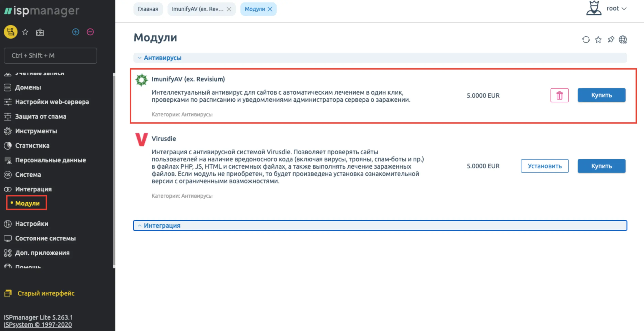Viewport: 644px width, 331px height.
Task: Switch to ImunifyAV (ex. Rev… tab
Action: coord(198,9)
